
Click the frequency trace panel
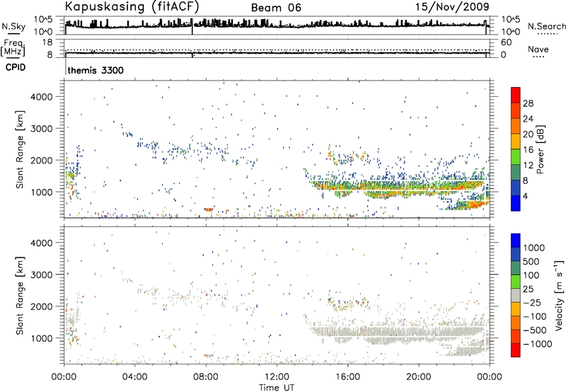pyautogui.click(x=277, y=48)
